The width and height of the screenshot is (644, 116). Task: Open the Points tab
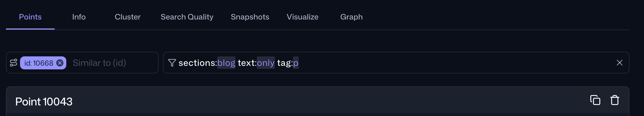(x=30, y=17)
